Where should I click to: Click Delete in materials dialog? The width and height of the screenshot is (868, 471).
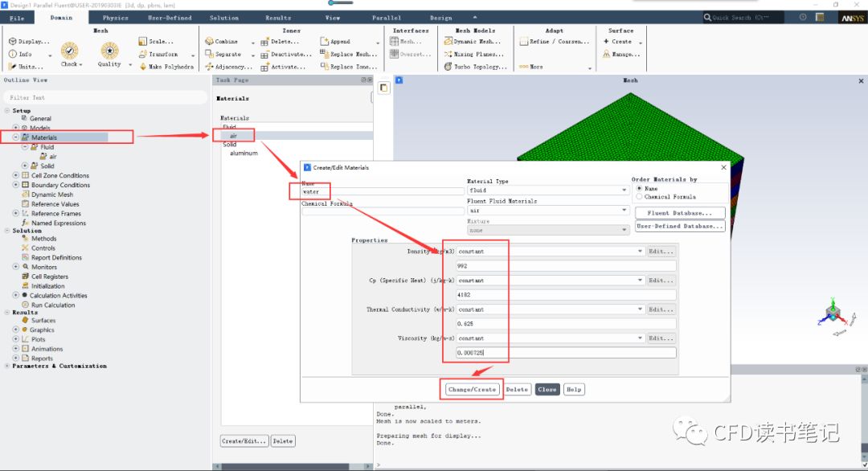(517, 390)
